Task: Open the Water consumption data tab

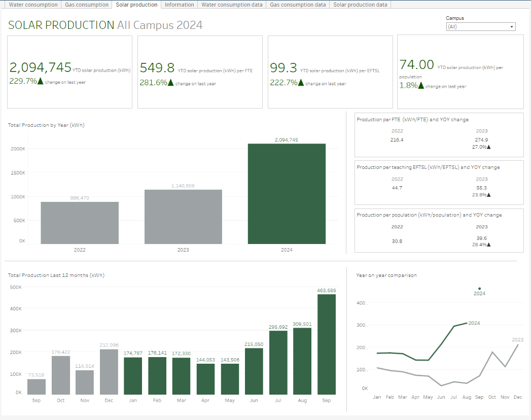Action: (x=232, y=5)
